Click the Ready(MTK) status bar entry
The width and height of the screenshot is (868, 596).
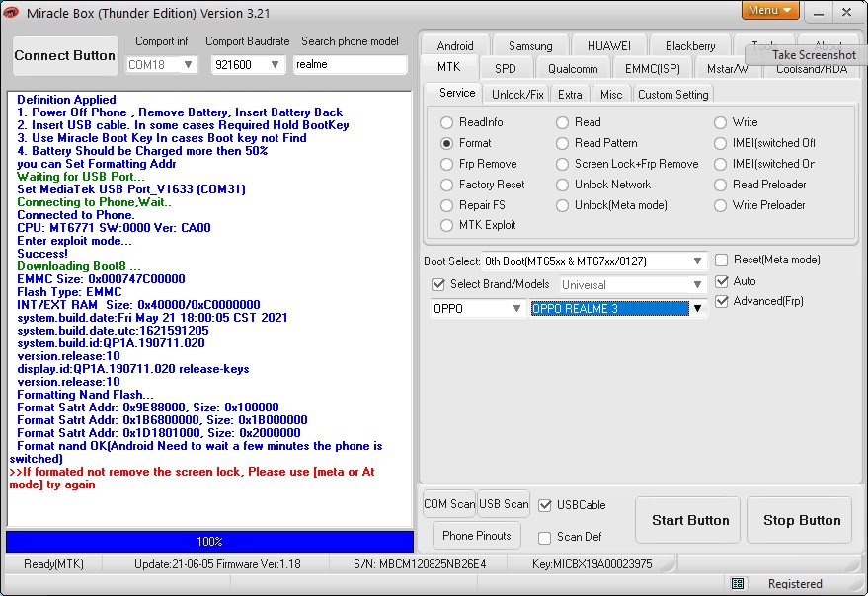(x=53, y=564)
